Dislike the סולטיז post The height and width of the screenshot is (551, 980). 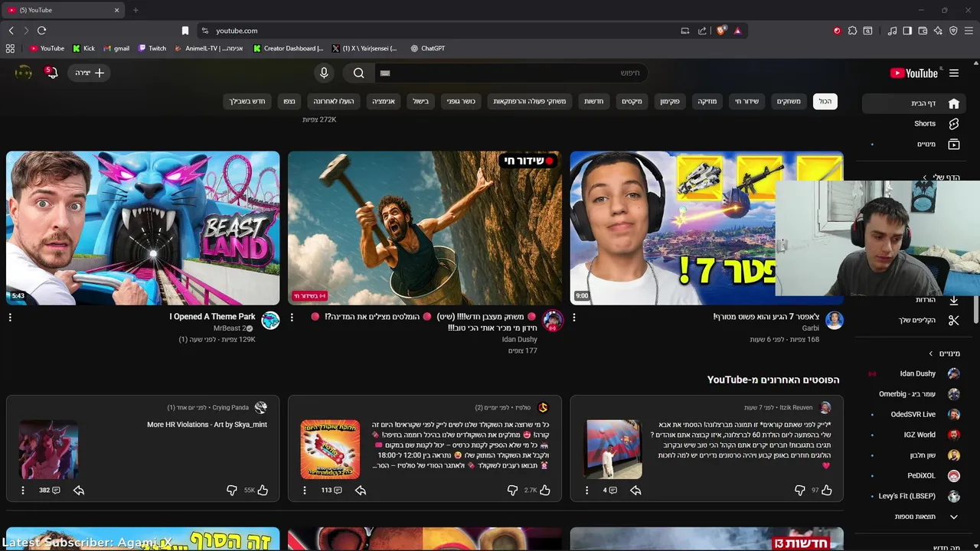pos(513,490)
